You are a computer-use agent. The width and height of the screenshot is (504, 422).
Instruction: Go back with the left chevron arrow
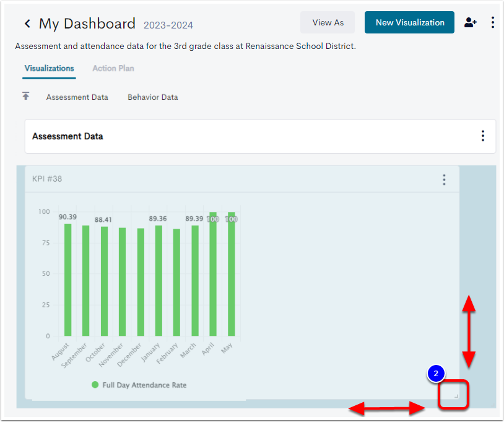click(27, 24)
